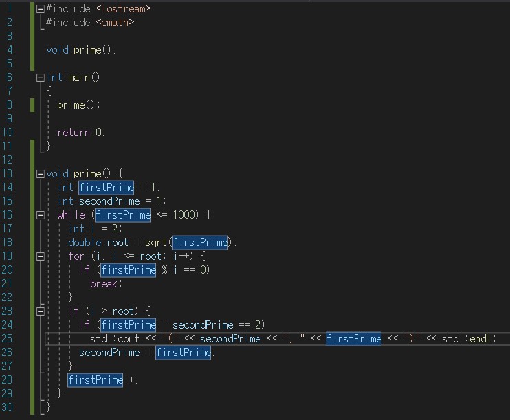
Task: Click line number 4 in the gutter
Action: click(10, 49)
